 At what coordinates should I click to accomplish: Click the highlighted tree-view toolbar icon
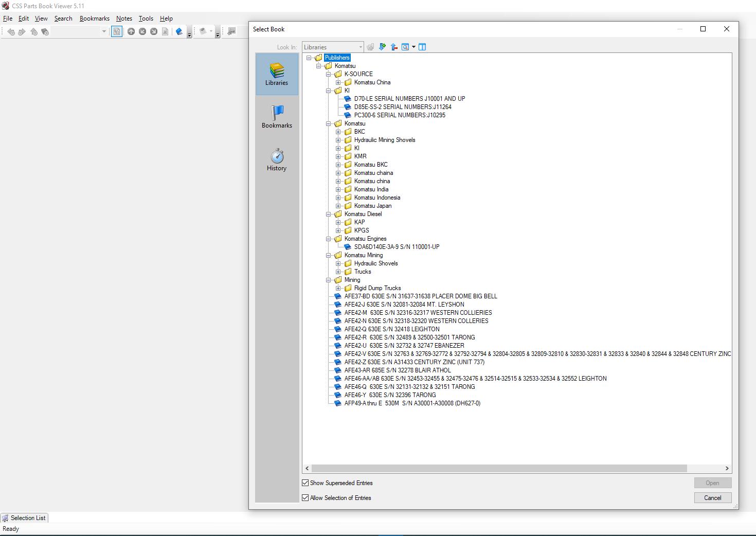click(117, 32)
